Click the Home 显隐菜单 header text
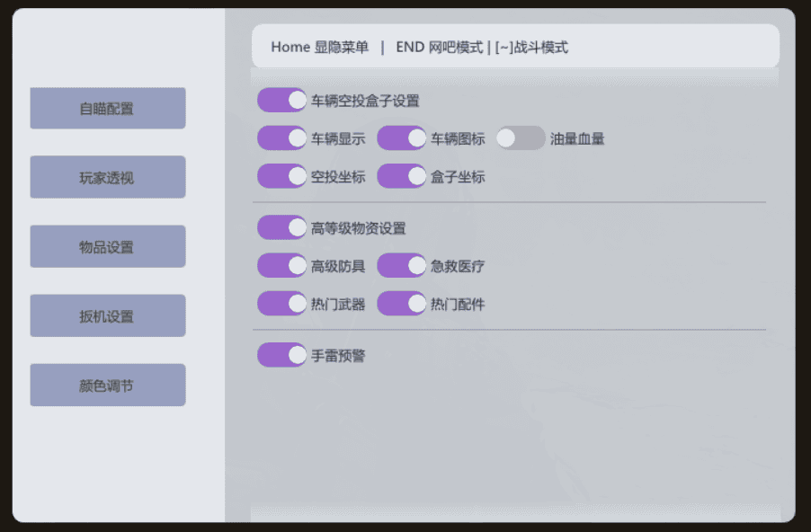This screenshot has width=811, height=532. (x=319, y=48)
